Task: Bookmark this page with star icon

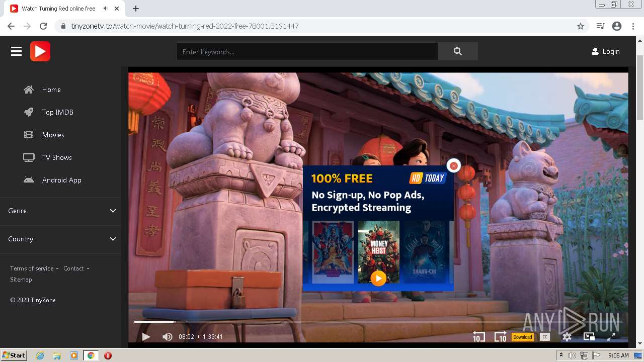Action: 581,26
